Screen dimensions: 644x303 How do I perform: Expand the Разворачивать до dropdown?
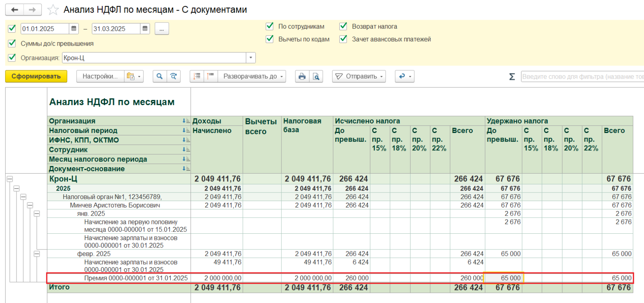pos(254,76)
